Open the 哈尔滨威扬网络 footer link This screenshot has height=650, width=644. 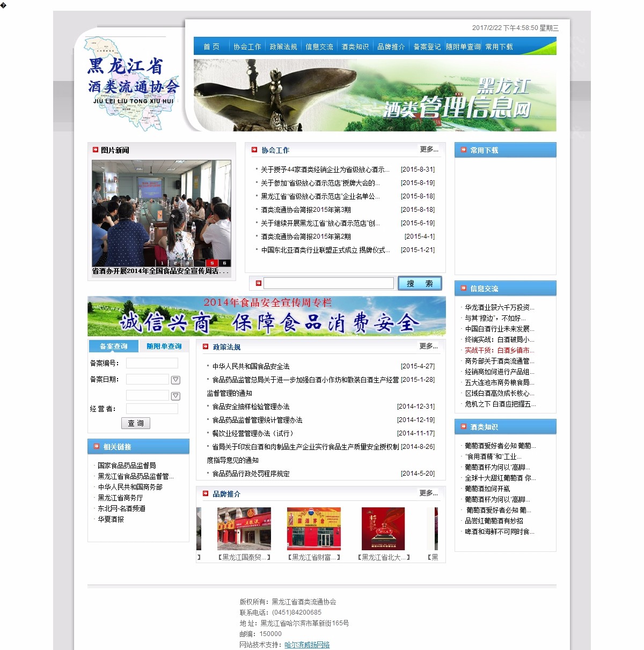click(x=307, y=645)
